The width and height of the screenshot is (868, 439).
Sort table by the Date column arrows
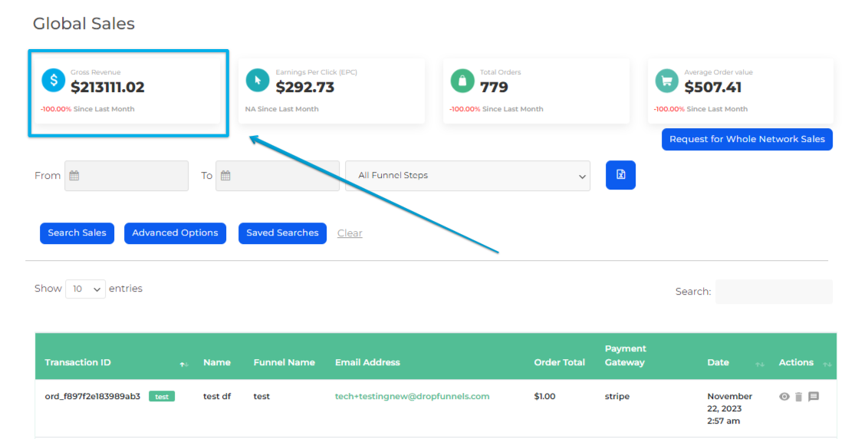point(760,363)
